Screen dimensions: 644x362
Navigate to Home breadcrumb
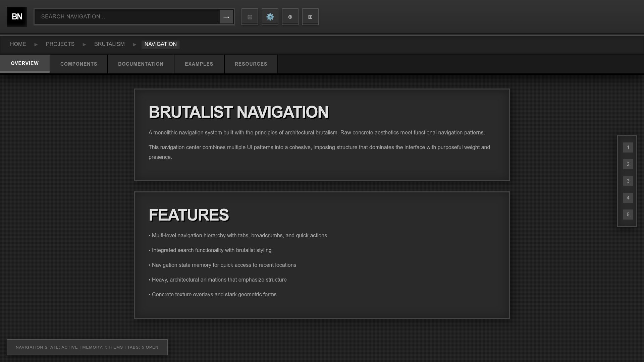(18, 44)
